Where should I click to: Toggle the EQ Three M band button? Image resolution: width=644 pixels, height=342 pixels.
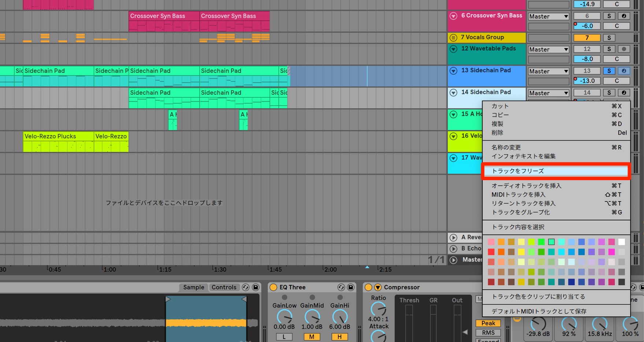pyautogui.click(x=312, y=337)
